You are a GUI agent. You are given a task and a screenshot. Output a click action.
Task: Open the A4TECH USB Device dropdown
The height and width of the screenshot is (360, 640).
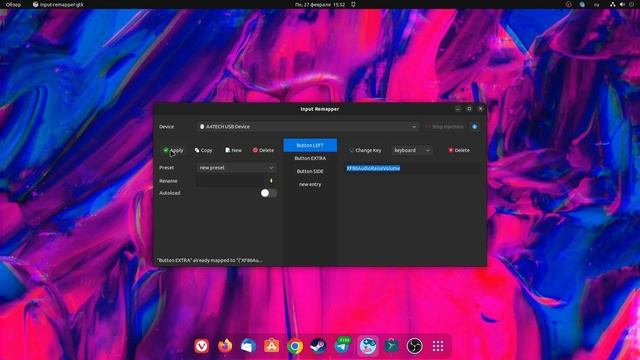[308, 127]
